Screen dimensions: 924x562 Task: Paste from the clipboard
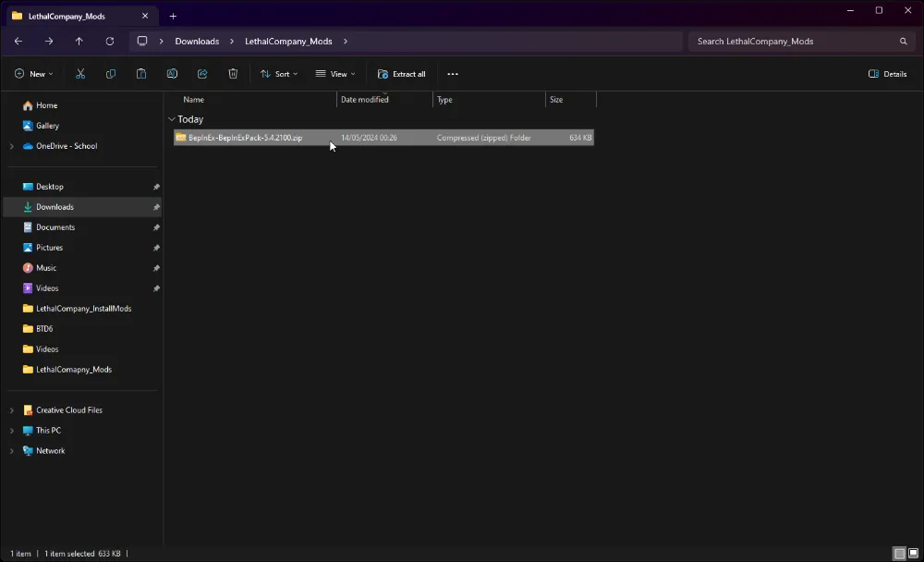[x=141, y=74]
